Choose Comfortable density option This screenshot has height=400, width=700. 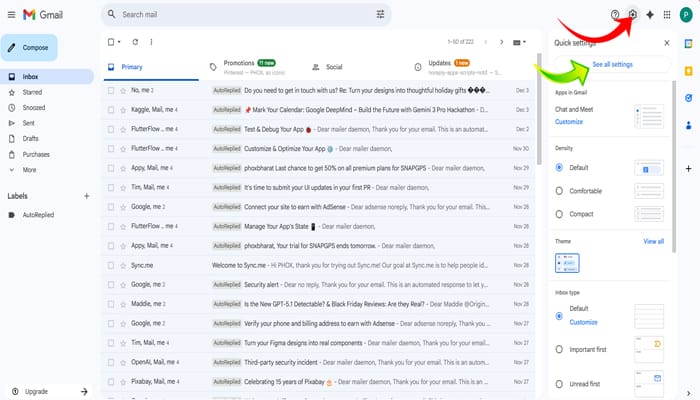coord(559,191)
